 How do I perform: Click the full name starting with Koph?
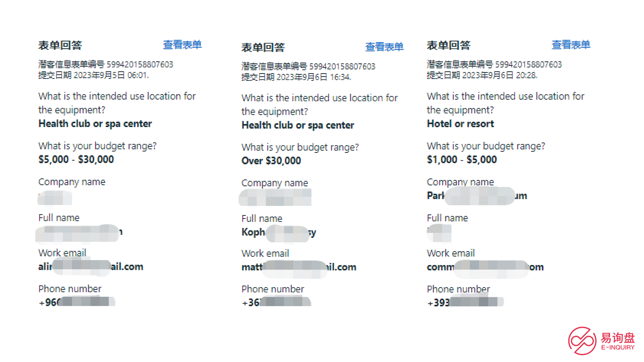(279, 232)
